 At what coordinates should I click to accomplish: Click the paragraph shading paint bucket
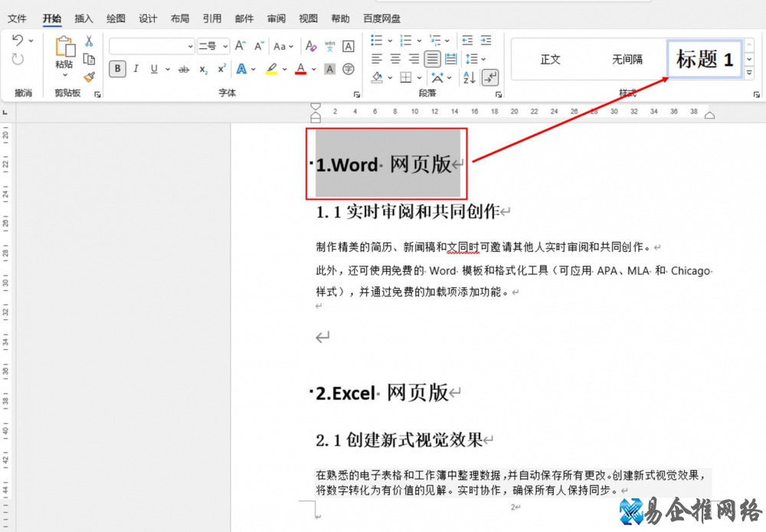[x=377, y=77]
